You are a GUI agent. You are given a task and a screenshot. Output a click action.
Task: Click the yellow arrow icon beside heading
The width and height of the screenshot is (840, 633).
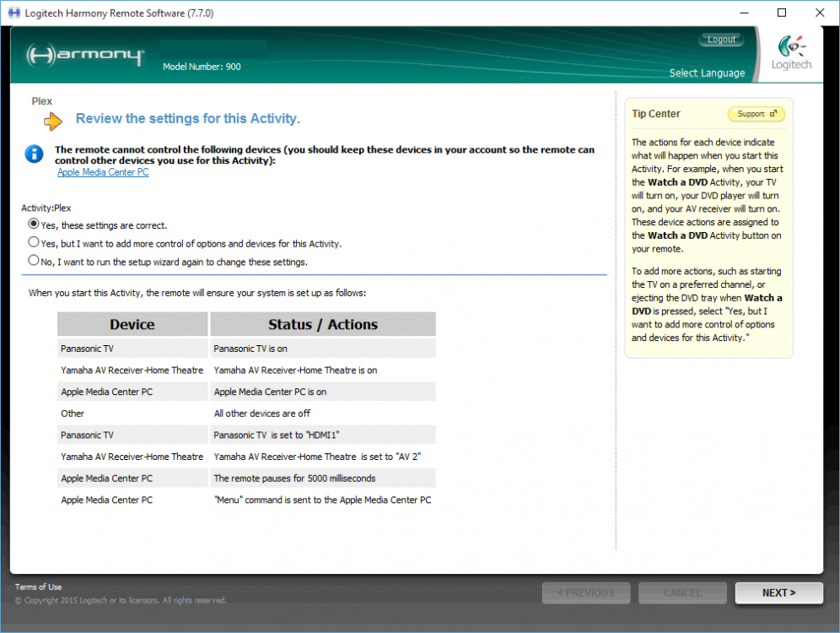(x=52, y=122)
